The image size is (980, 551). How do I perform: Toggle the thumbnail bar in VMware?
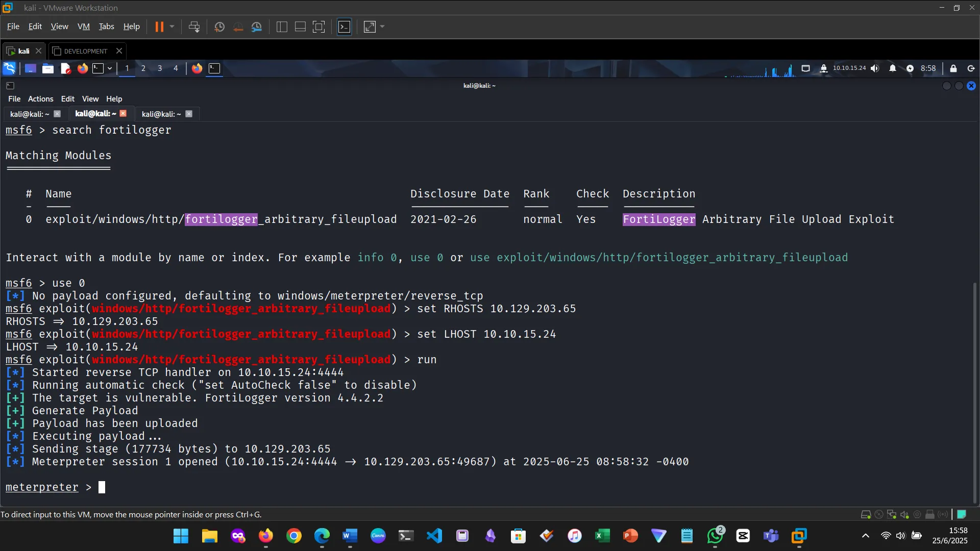(300, 27)
